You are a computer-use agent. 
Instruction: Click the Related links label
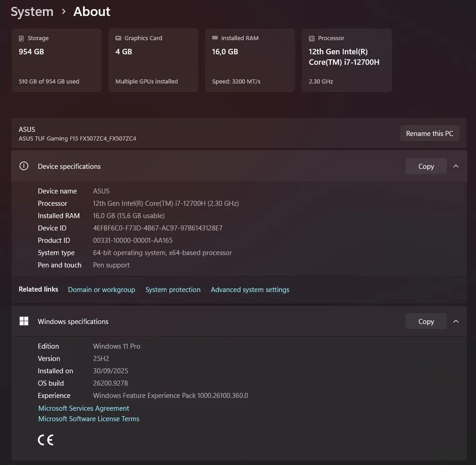[38, 289]
